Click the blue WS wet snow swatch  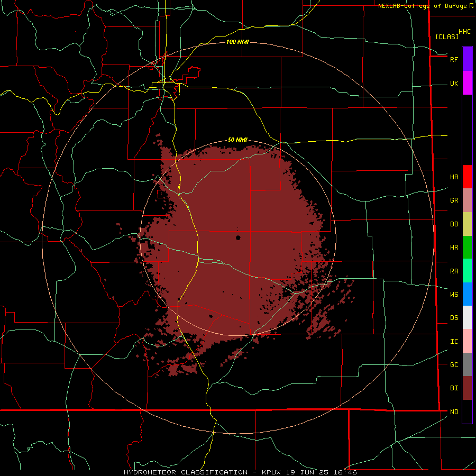coord(467,294)
